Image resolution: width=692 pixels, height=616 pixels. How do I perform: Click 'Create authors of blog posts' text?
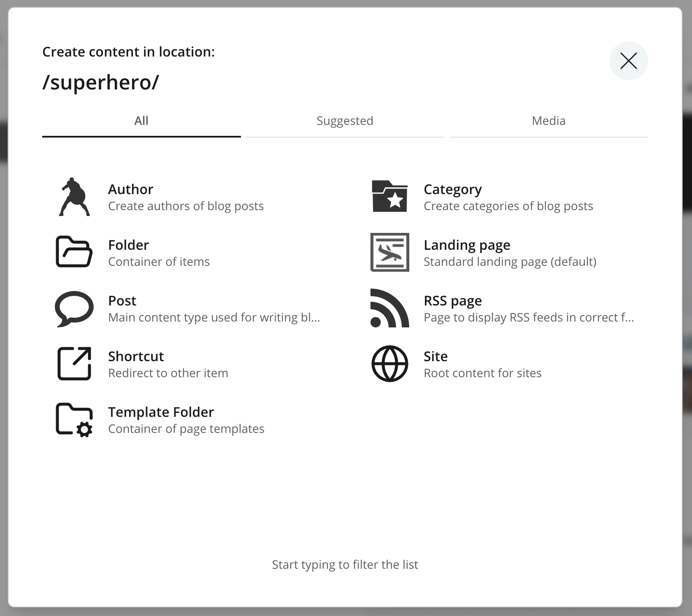click(186, 206)
